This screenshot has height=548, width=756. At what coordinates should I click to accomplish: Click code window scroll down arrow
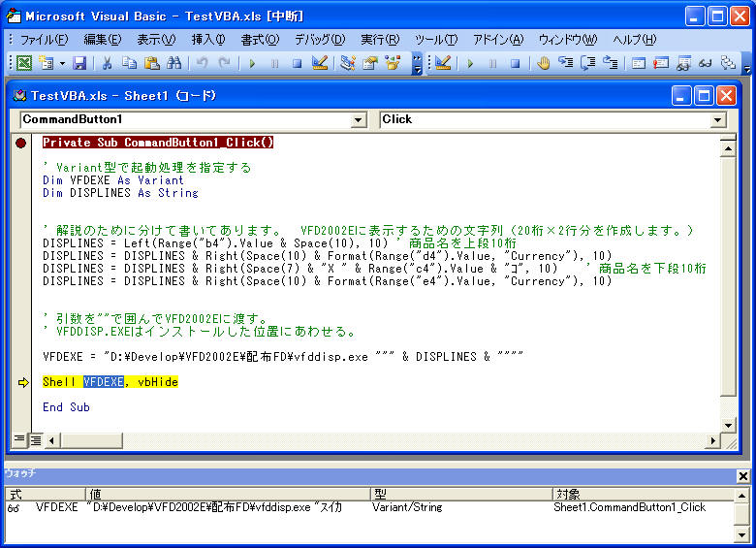coord(728,426)
